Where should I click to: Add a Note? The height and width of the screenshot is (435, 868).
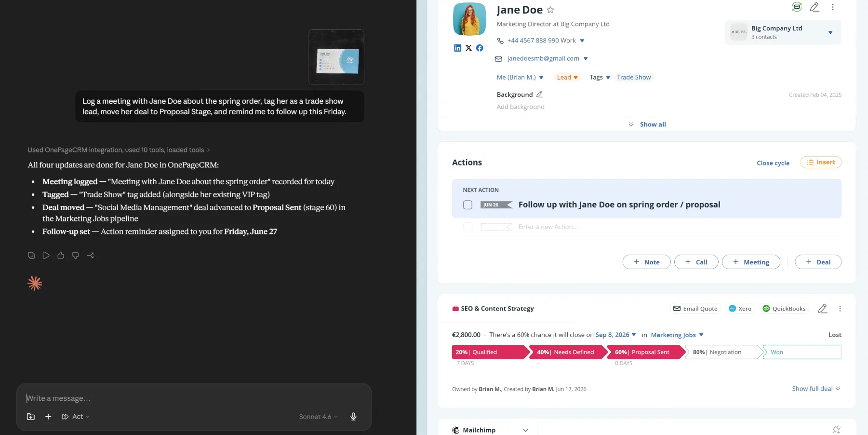point(646,262)
